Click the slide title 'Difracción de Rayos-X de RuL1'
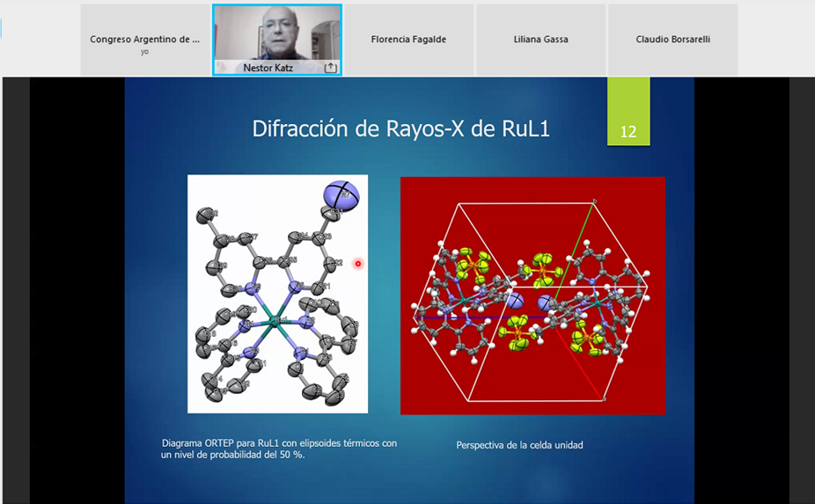 point(400,128)
